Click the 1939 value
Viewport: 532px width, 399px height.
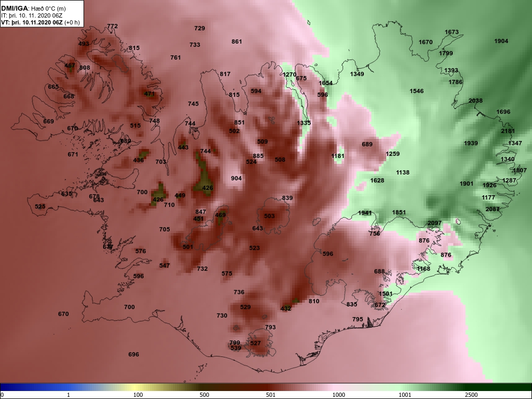click(471, 143)
